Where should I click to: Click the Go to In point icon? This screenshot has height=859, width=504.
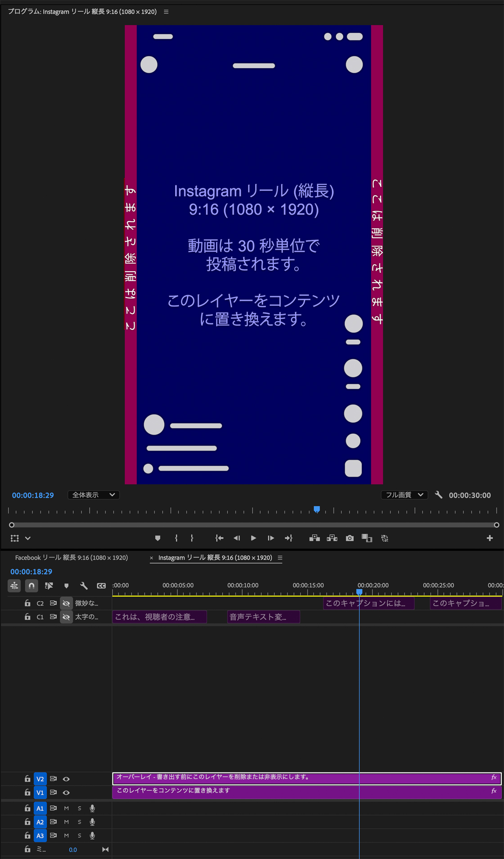219,538
